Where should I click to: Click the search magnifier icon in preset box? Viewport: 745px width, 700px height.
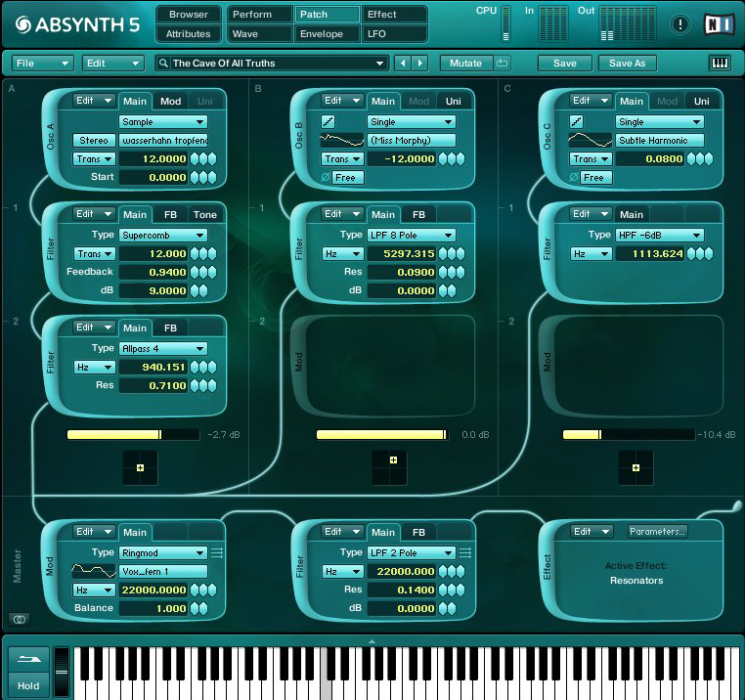coord(163,64)
